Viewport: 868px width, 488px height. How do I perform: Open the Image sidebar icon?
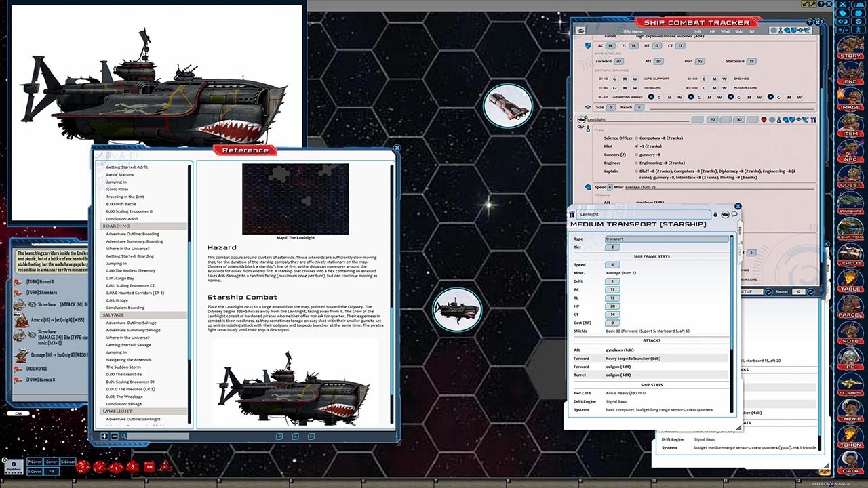tap(850, 105)
